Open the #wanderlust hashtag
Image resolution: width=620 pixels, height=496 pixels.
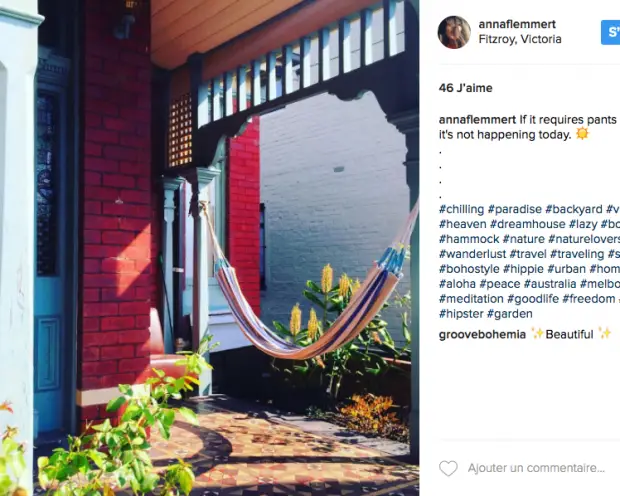pyautogui.click(x=472, y=254)
